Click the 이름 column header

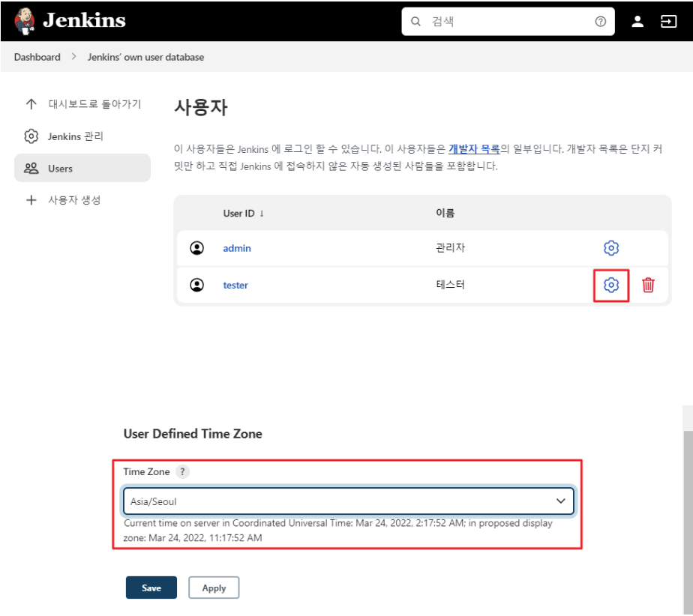click(445, 213)
